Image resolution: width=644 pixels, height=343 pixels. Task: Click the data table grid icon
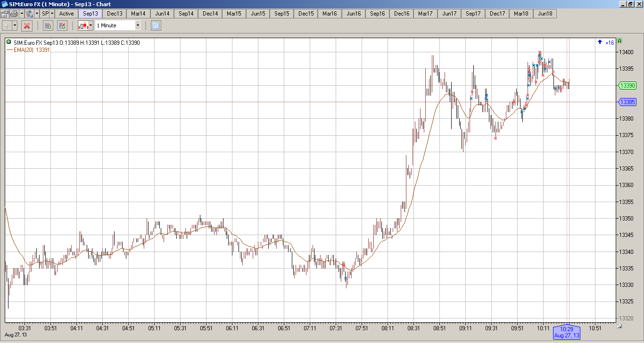coord(156,25)
